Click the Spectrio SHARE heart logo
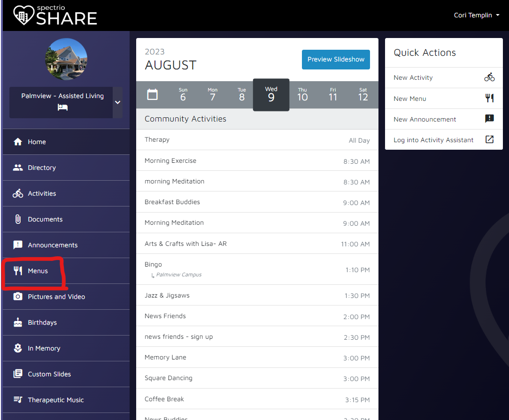Screen dimensions: 509x420 22,15
